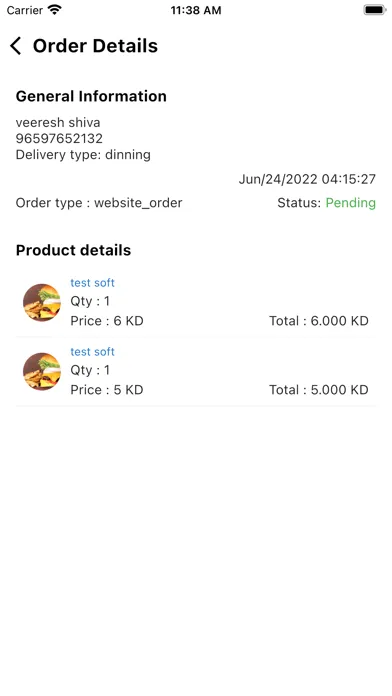Tap the Order type : website_order text

coord(99,203)
